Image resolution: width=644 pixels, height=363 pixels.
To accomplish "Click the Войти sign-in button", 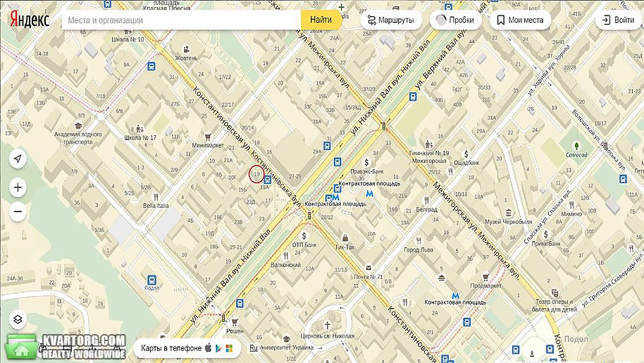I will tap(618, 20).
